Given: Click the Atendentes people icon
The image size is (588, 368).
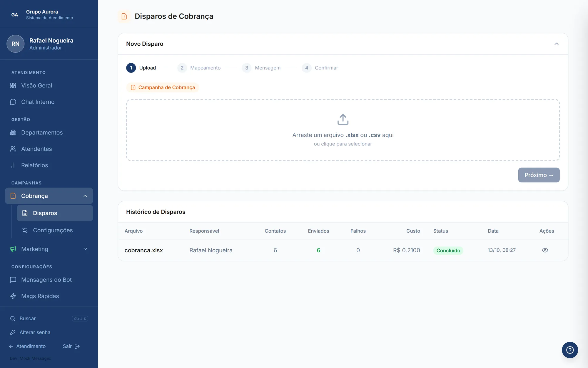Looking at the screenshot, I should 13,149.
